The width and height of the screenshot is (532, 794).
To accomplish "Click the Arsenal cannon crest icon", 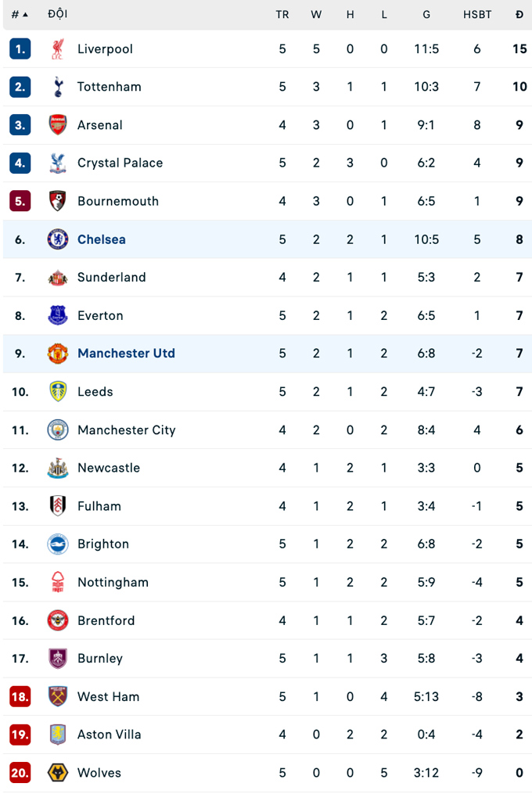I will pyautogui.click(x=58, y=125).
